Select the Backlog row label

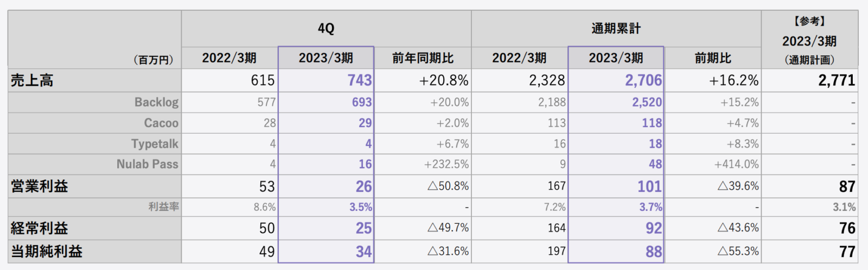pos(156,102)
